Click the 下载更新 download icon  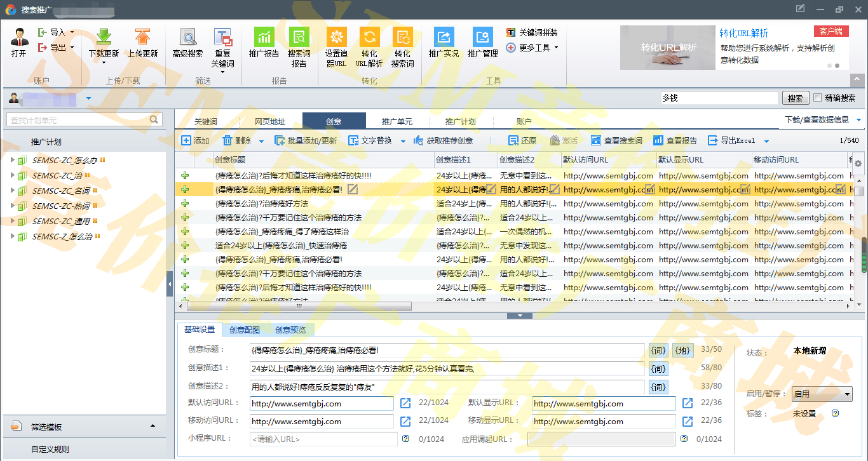(104, 37)
